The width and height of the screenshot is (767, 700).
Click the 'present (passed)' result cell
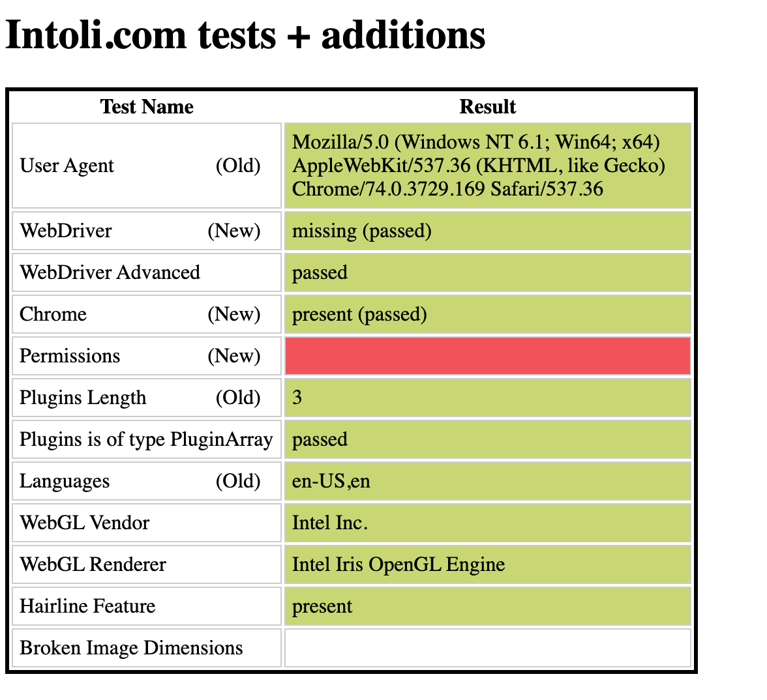[488, 314]
